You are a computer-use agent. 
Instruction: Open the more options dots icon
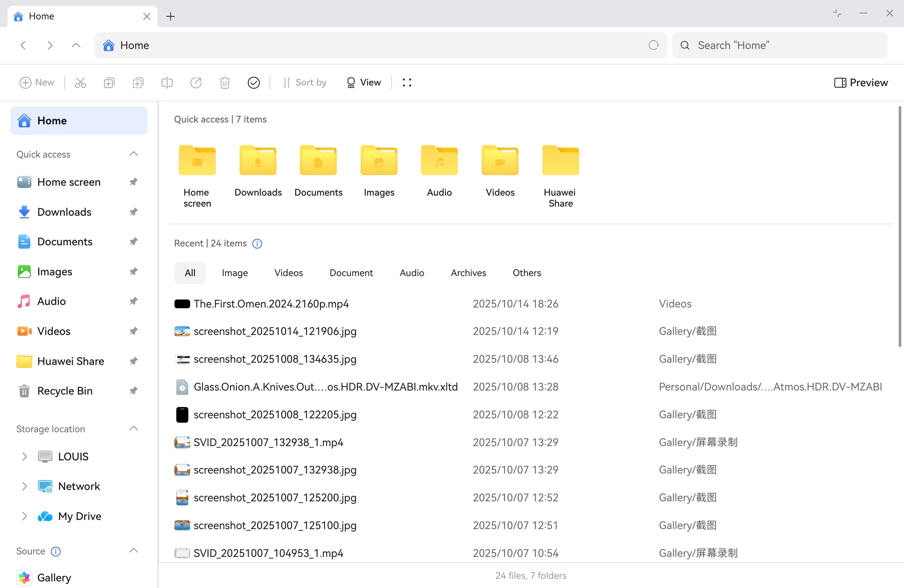click(406, 82)
